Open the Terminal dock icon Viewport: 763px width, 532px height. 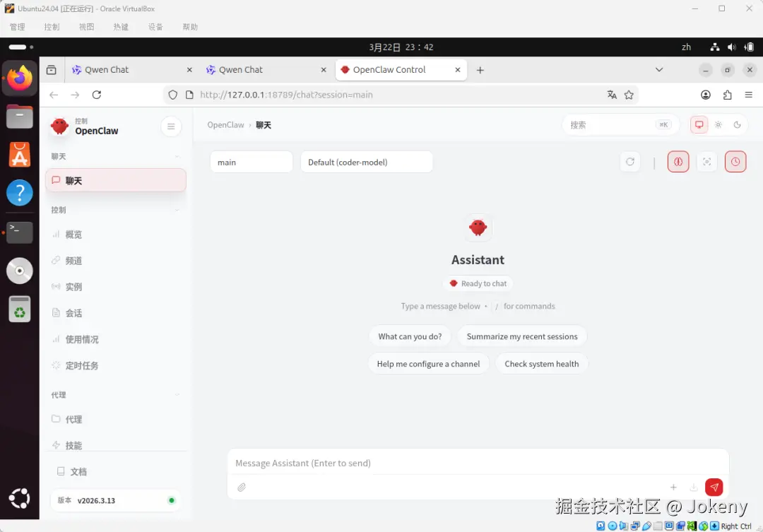pos(20,232)
